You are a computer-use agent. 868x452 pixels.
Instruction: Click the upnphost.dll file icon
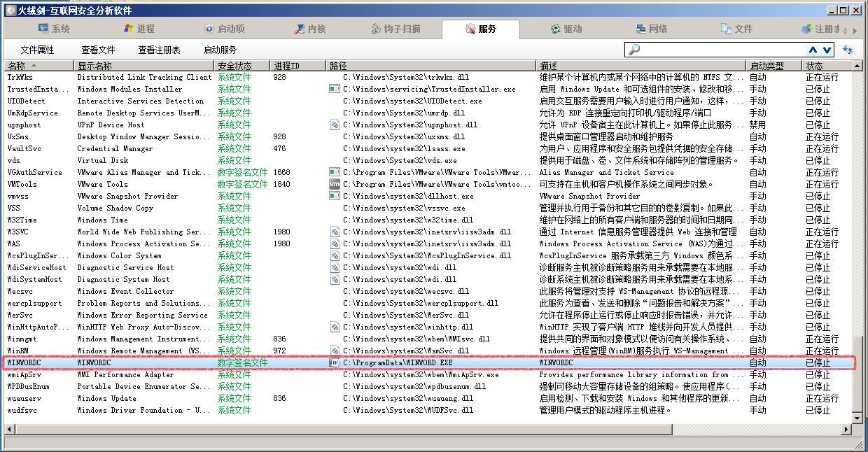pyautogui.click(x=335, y=125)
